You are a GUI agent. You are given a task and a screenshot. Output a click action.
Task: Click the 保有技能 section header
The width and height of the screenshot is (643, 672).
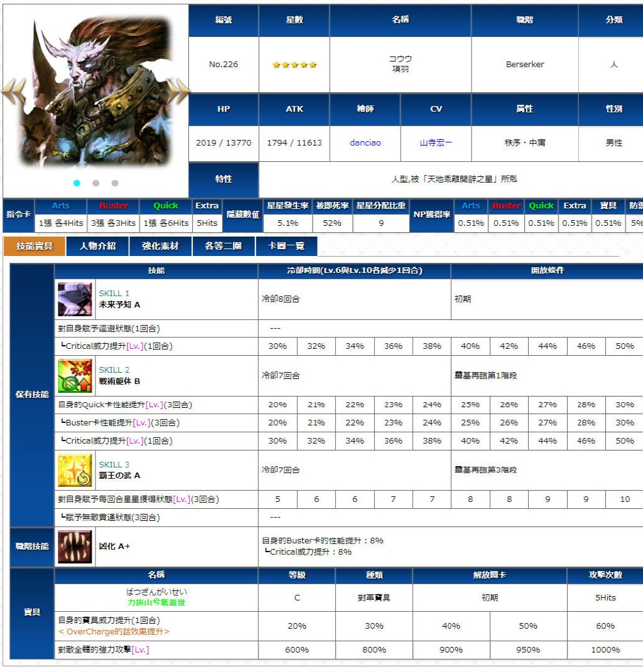tap(32, 395)
